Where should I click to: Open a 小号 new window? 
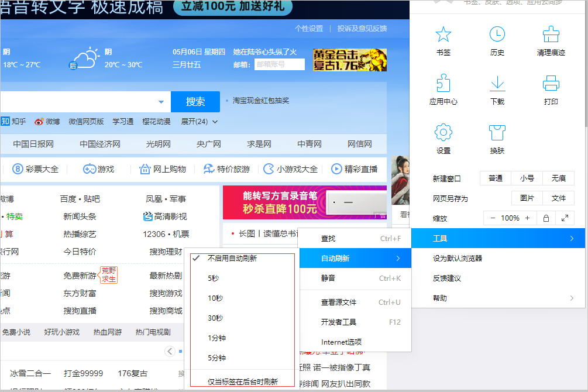[527, 178]
